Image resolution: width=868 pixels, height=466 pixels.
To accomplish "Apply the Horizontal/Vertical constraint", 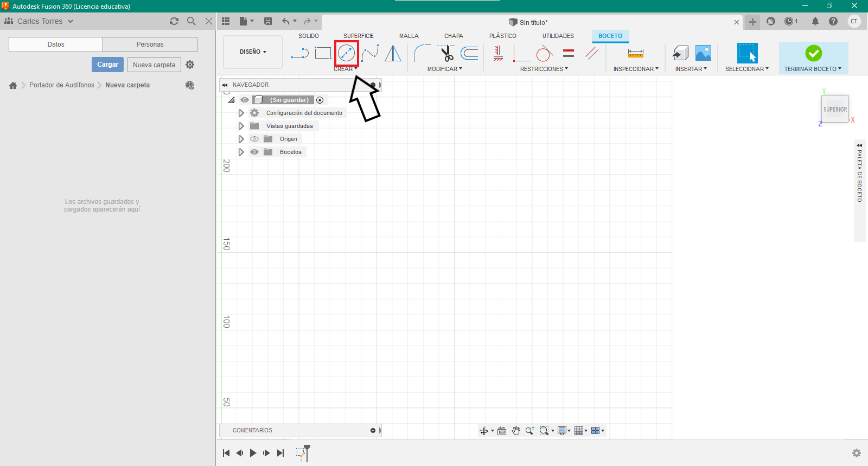I will pos(498,53).
